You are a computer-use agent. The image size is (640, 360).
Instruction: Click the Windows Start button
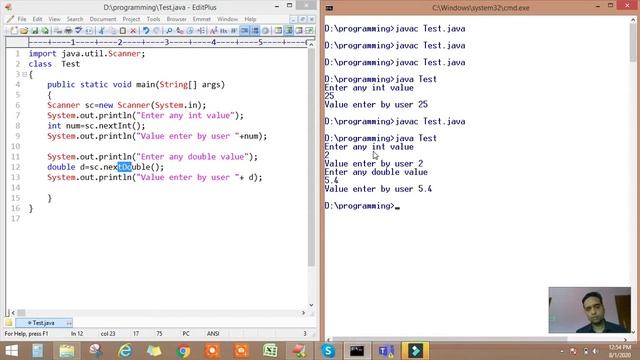[11, 351]
